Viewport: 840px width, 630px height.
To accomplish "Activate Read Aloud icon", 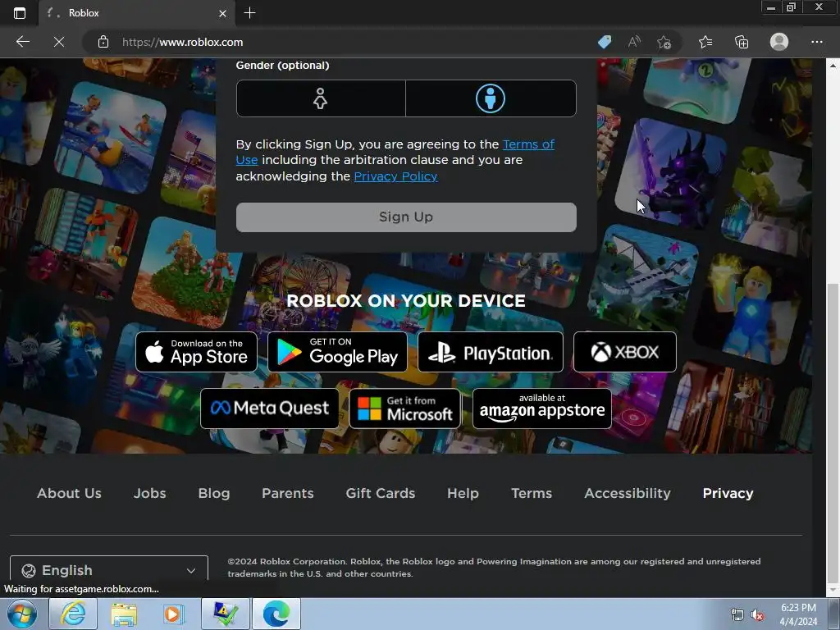I will (634, 42).
